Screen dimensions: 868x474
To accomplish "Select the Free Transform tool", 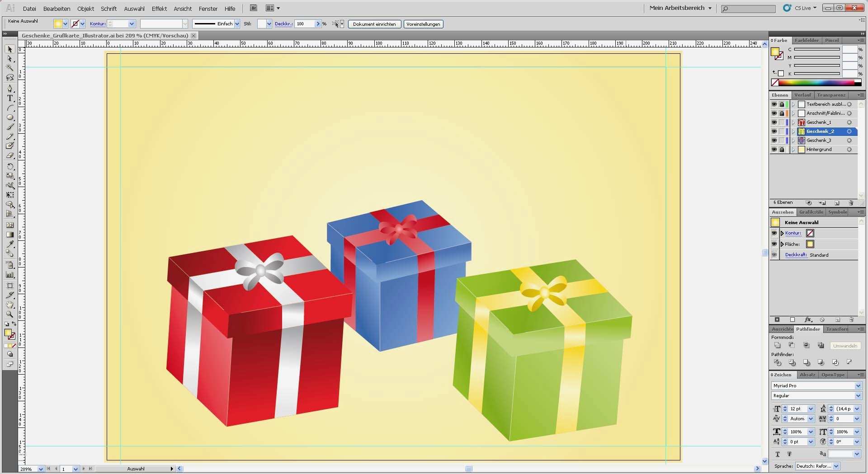I will [10, 195].
